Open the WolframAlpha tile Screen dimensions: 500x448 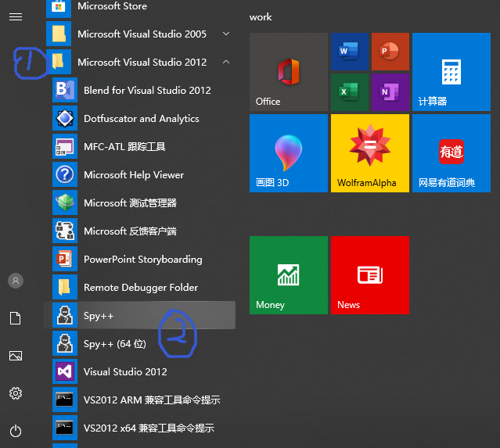pyautogui.click(x=370, y=153)
